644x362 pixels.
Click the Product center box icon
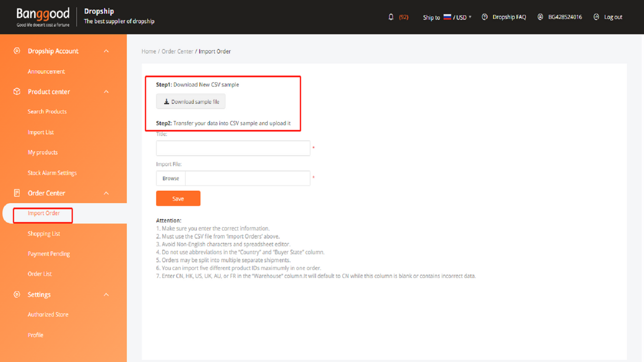[x=17, y=92]
